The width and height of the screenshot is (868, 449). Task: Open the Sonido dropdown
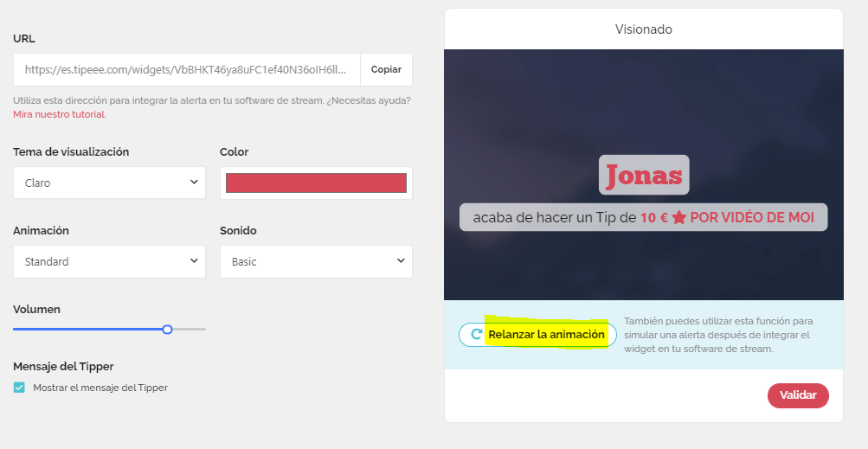pyautogui.click(x=316, y=261)
